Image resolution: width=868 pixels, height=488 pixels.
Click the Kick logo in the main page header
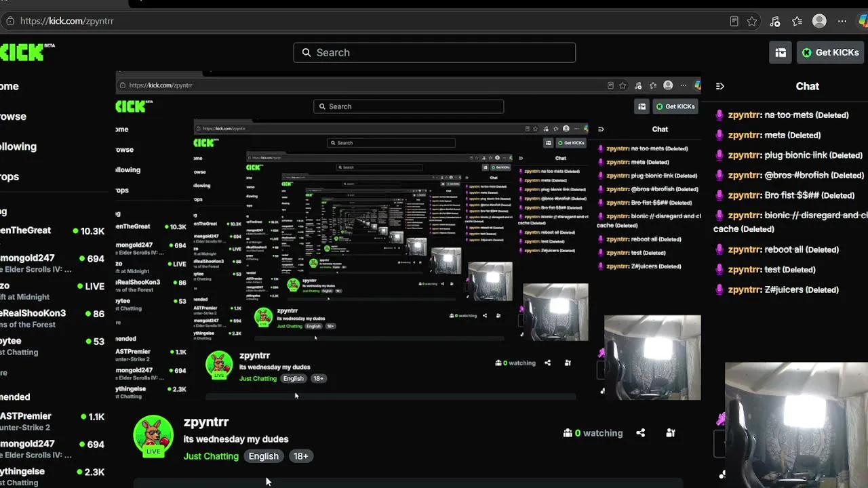coord(27,52)
